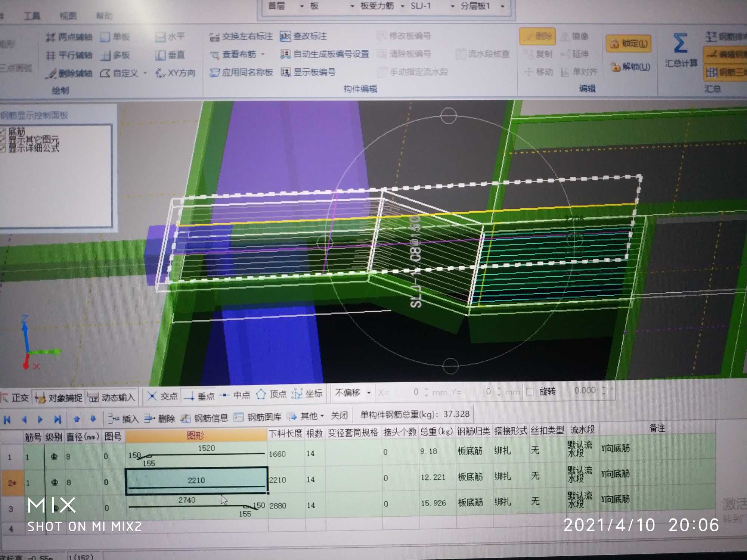Click the 删除 edit button
This screenshot has width=747, height=560.
pos(537,36)
